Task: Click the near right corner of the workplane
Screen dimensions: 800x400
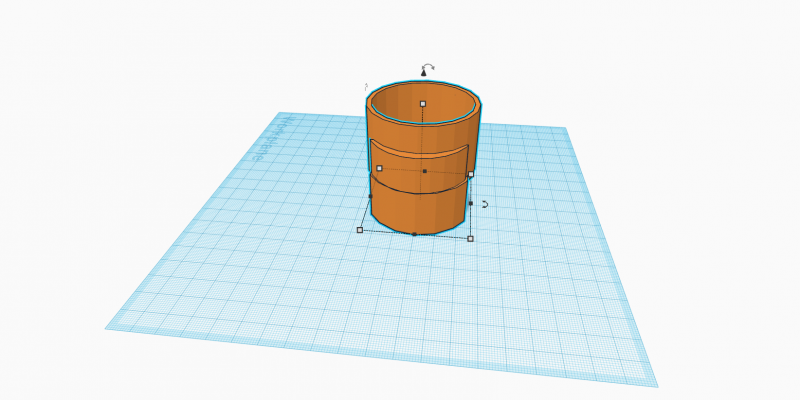Action: [x=655, y=384]
